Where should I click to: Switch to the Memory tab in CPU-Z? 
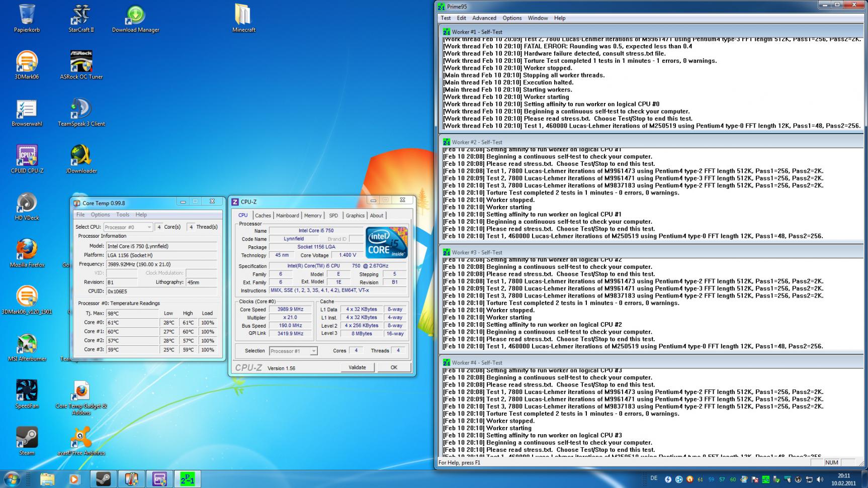click(312, 216)
